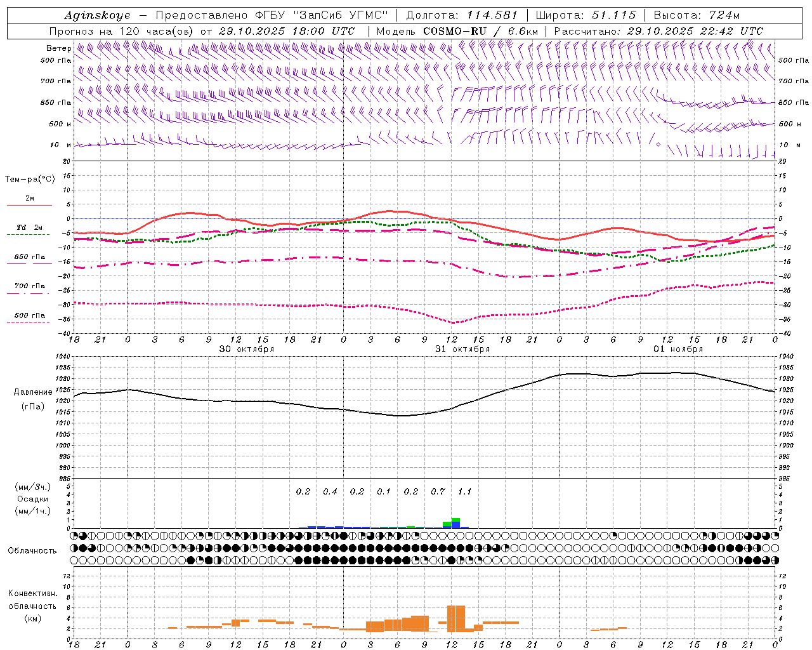Click the 850 гПа temperature legend line sample
812x650 pixels.
click(29, 263)
